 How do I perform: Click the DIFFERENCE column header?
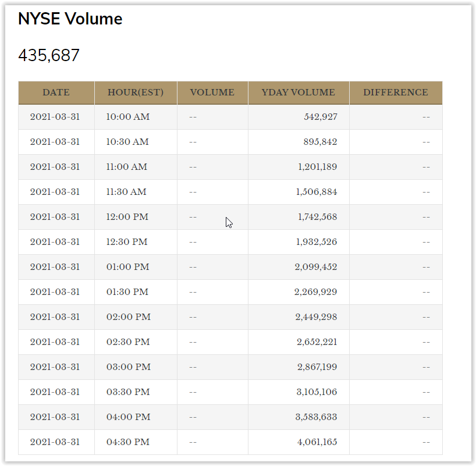pos(396,93)
